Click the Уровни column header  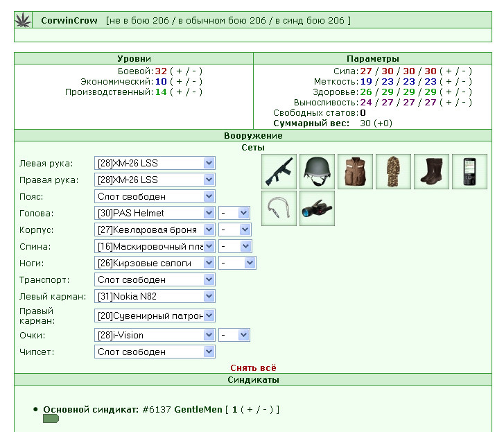click(x=134, y=59)
